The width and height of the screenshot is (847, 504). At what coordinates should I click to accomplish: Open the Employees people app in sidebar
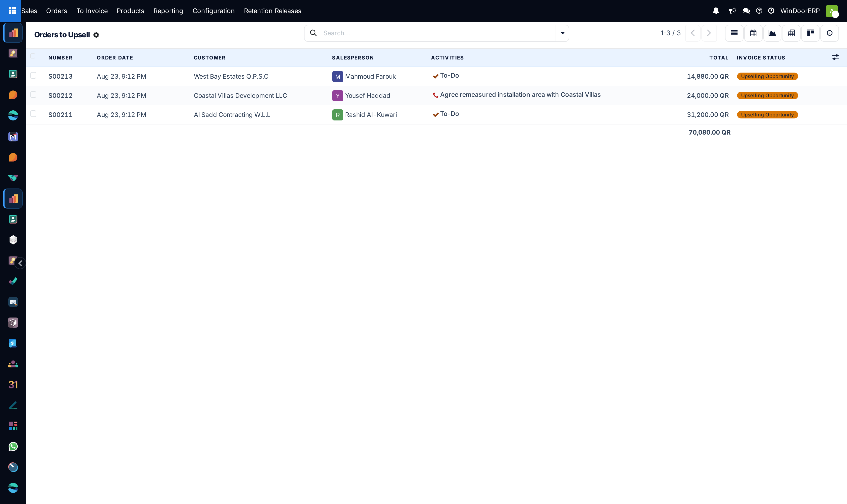pos(13,364)
